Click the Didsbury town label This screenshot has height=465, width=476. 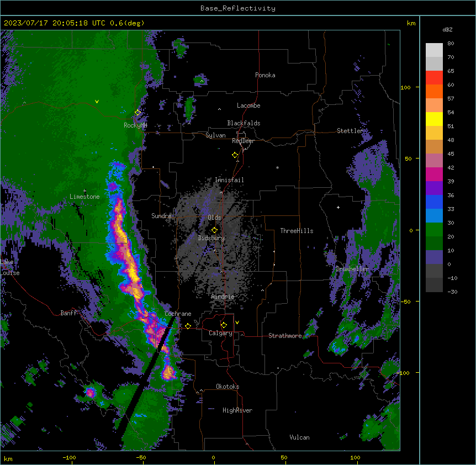[211, 238]
